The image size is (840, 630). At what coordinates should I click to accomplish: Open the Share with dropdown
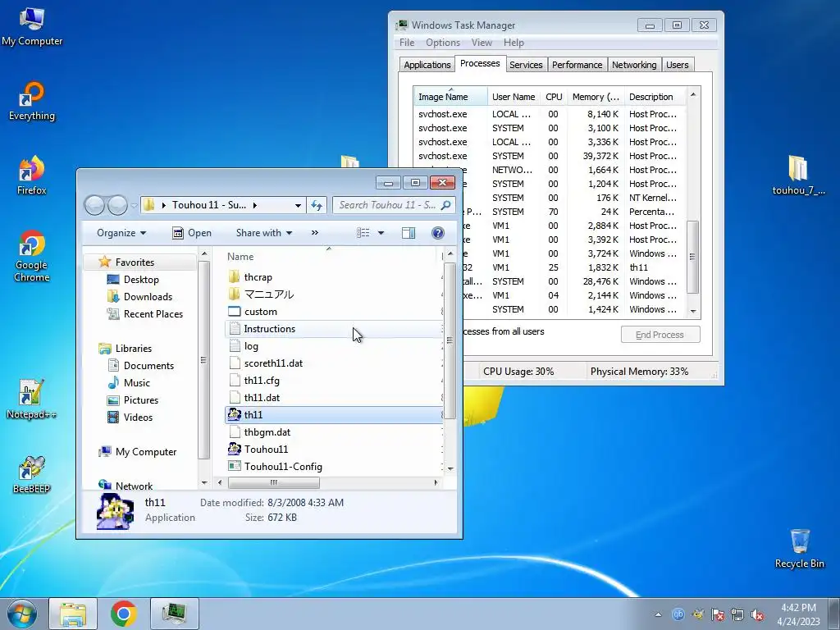[x=263, y=232]
